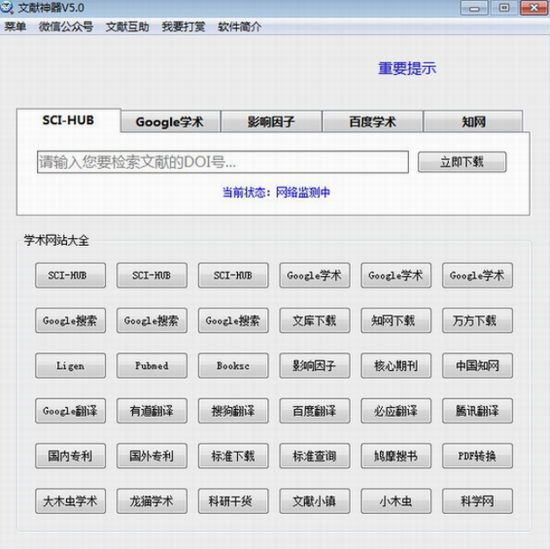Switch to the 影响因子 tab
Image resolution: width=550 pixels, height=549 pixels.
271,122
